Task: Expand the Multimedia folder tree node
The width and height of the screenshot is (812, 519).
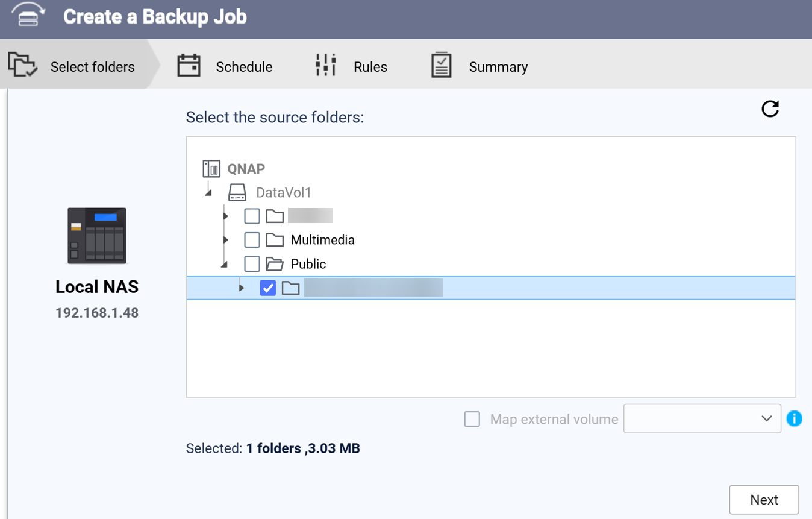Action: 226,240
